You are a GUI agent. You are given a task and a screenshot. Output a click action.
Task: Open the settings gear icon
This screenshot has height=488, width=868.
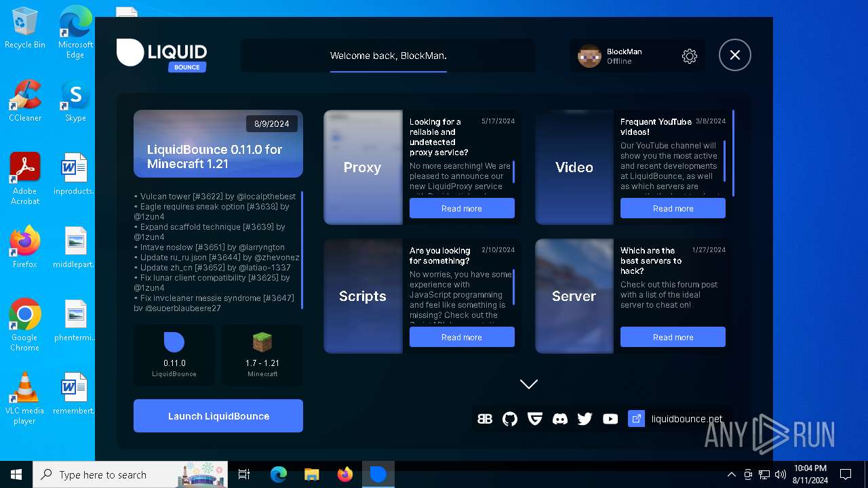(x=690, y=56)
